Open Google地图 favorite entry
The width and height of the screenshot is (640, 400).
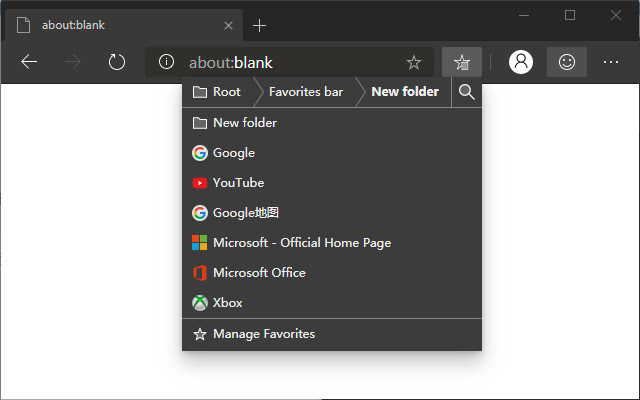pos(332,213)
